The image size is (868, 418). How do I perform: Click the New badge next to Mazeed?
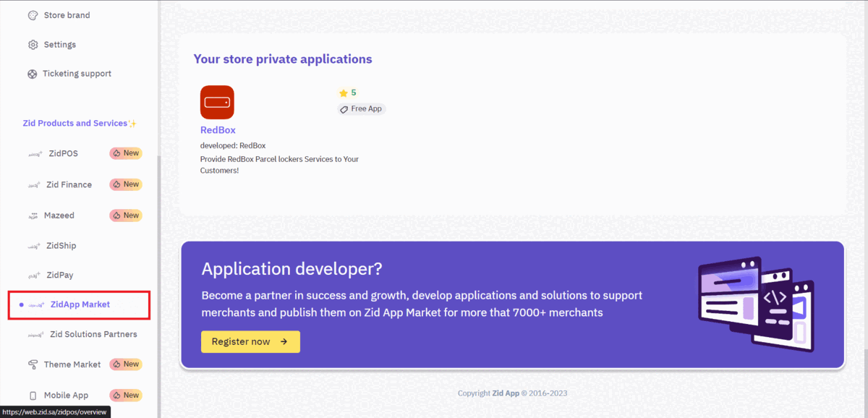[126, 216]
